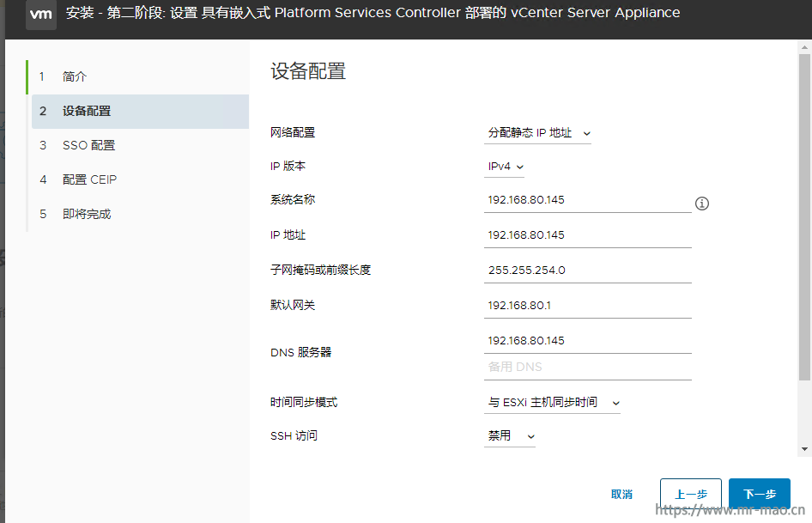Select step 5 即将完成

coord(140,214)
